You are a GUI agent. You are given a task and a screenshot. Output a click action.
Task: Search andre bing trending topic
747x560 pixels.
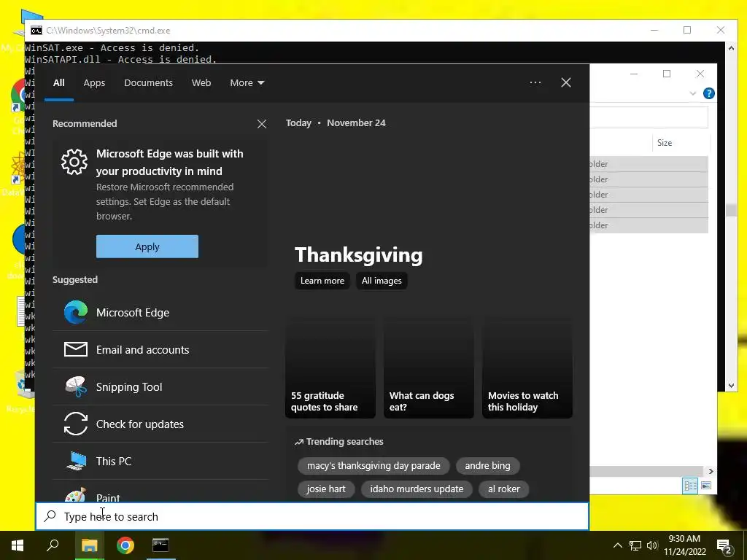(x=487, y=466)
